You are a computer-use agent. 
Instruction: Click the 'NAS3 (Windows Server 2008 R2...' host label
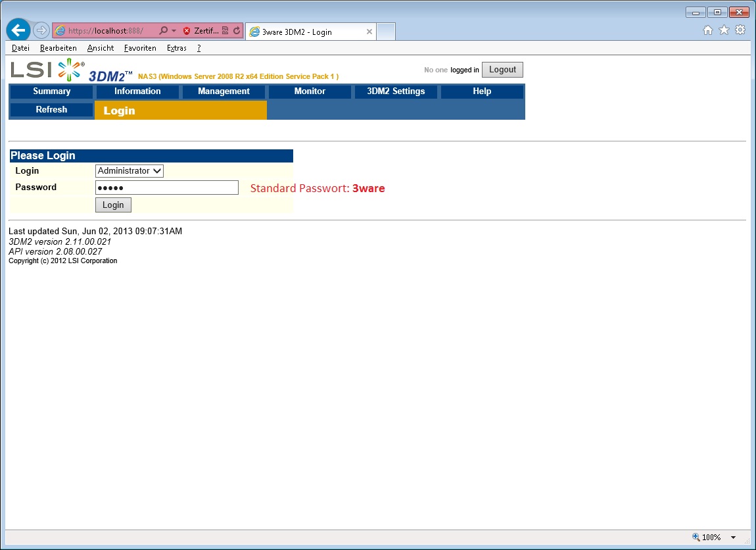[x=238, y=76]
